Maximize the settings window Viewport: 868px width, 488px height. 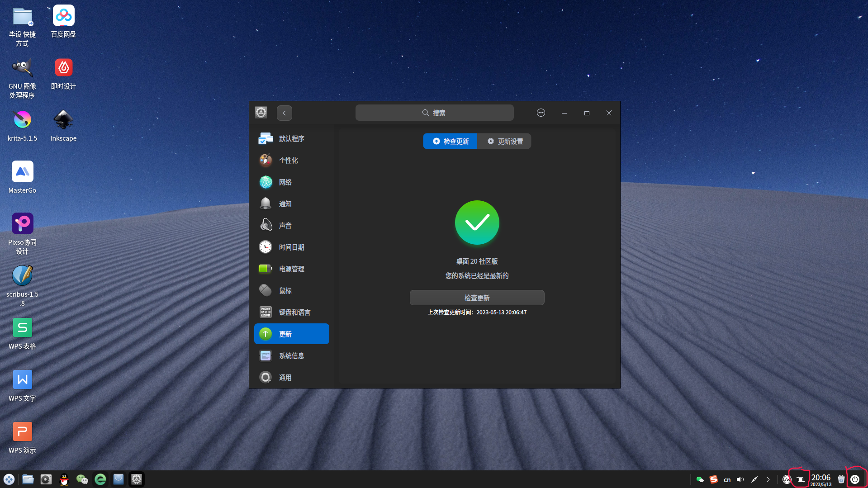(587, 113)
